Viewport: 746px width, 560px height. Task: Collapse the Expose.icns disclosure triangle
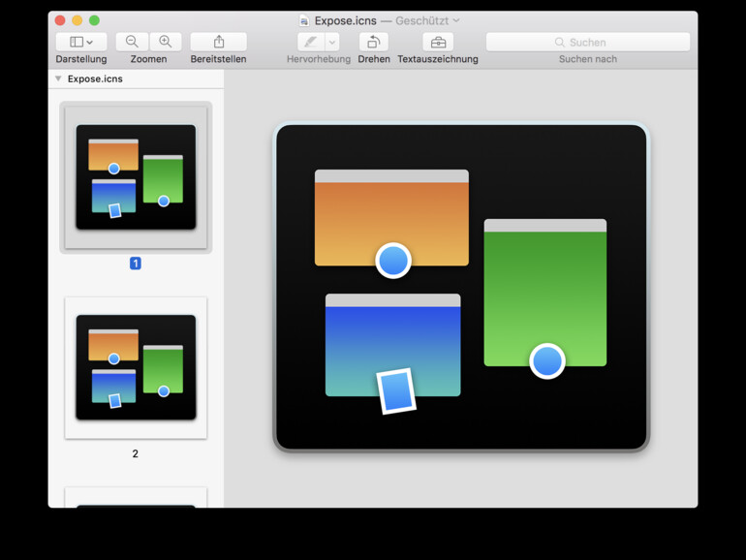[58, 78]
